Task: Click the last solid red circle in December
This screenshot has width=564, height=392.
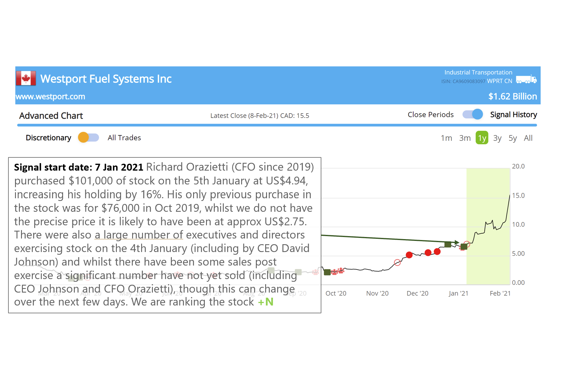Action: (x=437, y=251)
